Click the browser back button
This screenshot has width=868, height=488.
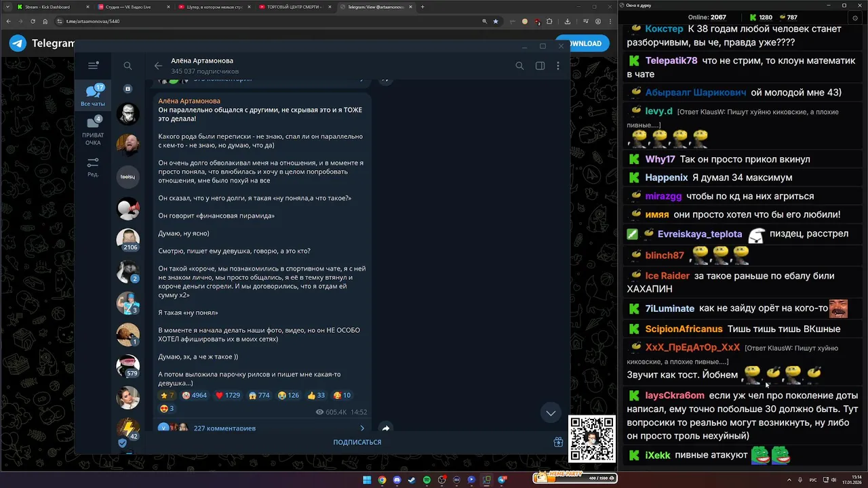tap(7, 21)
